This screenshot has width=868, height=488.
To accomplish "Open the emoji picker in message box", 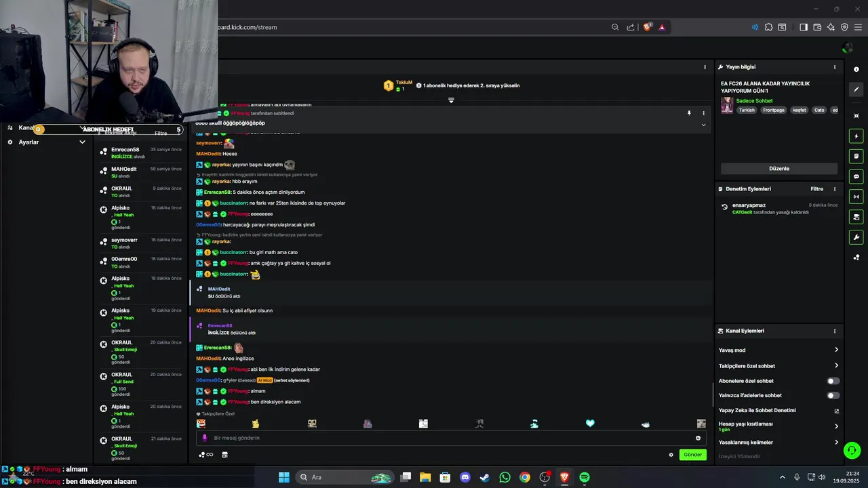I will [698, 438].
